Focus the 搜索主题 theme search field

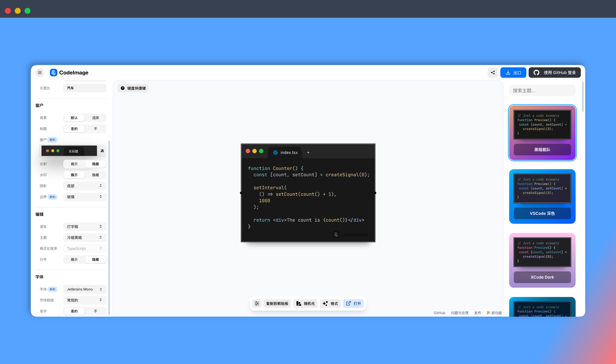point(542,91)
